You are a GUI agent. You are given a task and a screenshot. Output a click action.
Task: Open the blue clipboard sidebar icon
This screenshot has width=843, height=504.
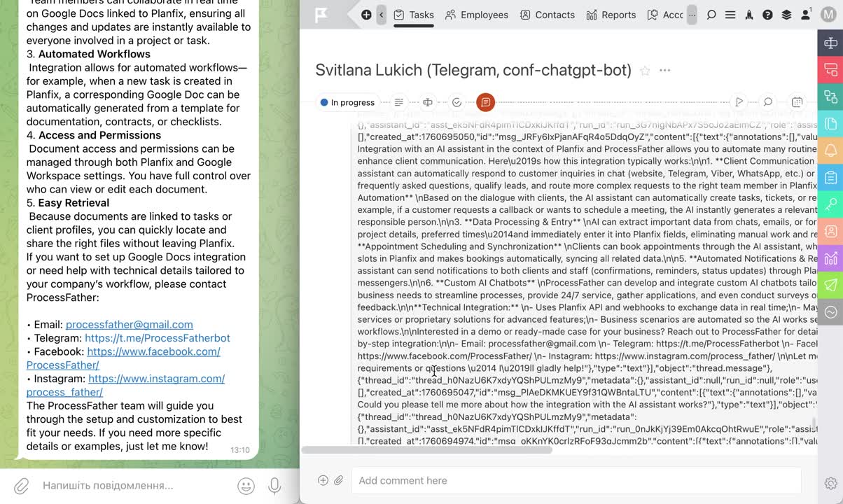tap(830, 177)
